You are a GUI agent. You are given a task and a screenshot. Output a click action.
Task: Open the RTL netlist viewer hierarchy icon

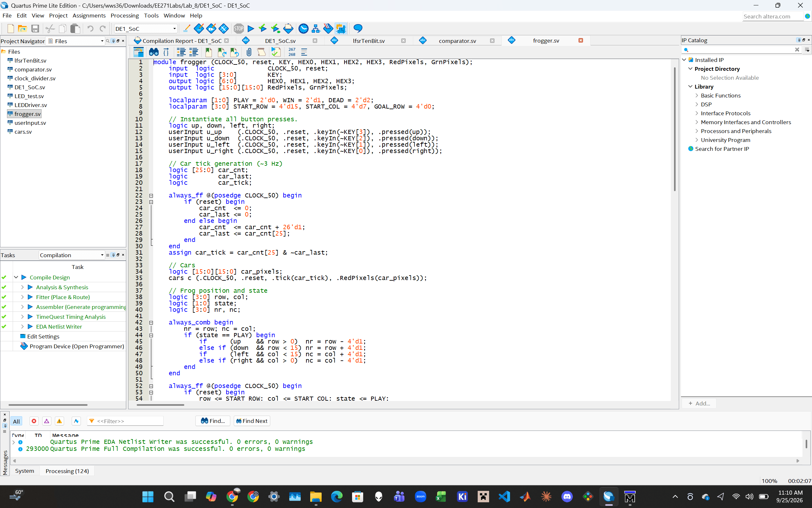[316, 29]
